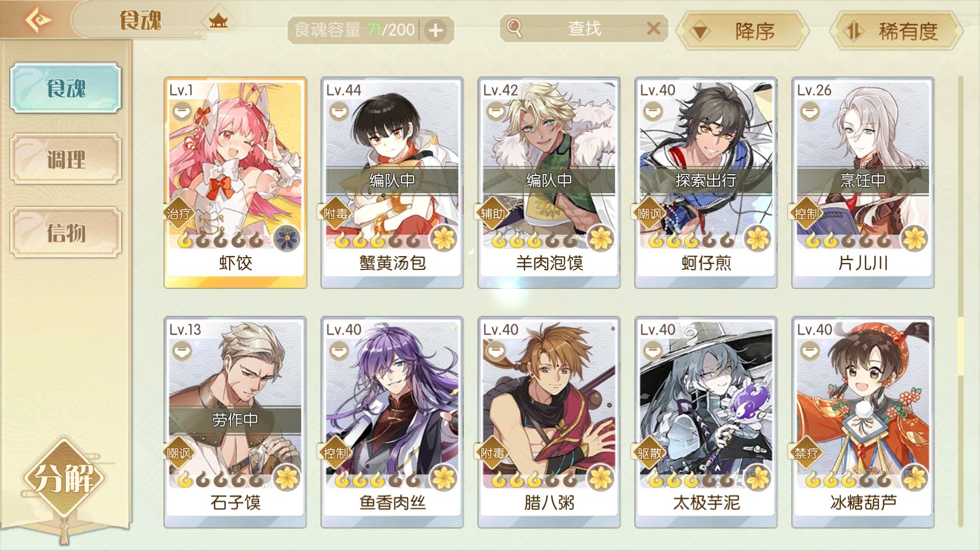Toggle the 降序 sort order
Screen dimensions: 980x551
pos(742,32)
